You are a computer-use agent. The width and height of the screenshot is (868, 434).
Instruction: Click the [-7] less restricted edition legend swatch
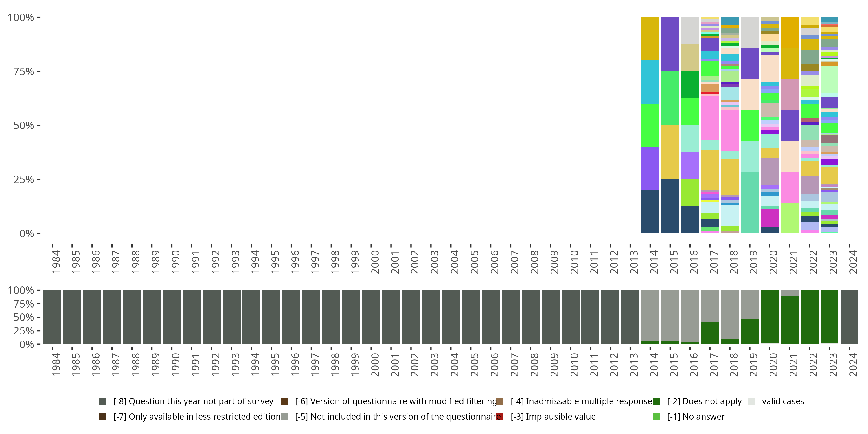click(102, 416)
